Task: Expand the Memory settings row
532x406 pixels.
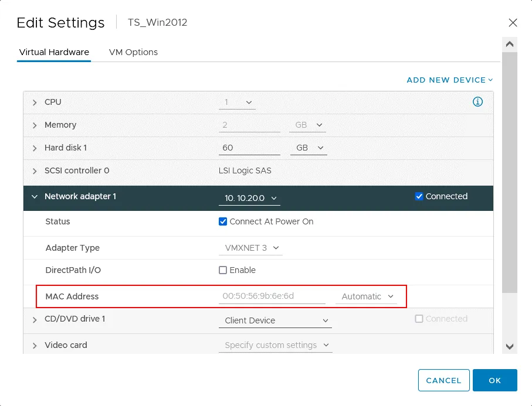Action: click(x=35, y=125)
